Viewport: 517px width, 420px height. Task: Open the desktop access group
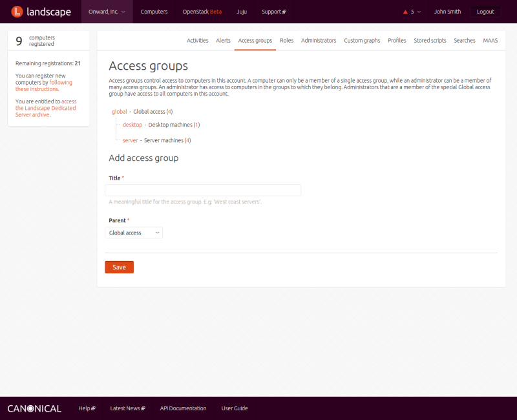click(132, 125)
